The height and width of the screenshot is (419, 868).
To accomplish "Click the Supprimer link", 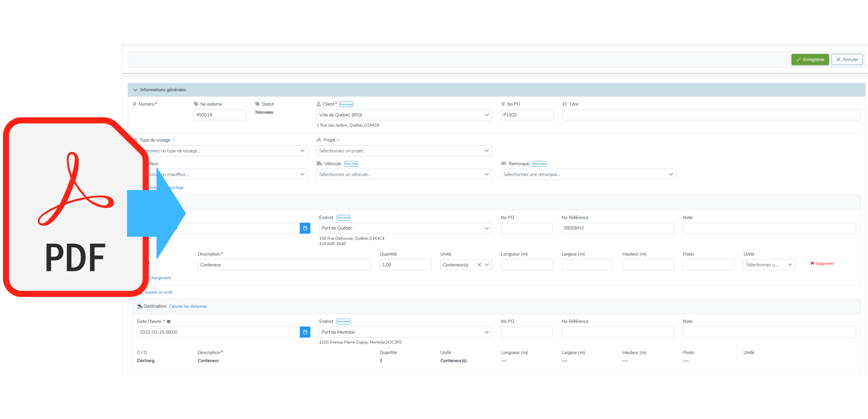I will point(822,263).
